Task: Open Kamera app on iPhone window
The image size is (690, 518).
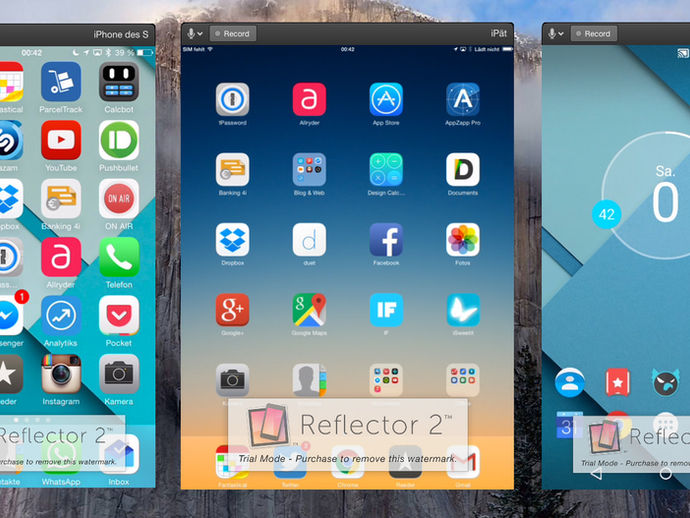Action: click(x=119, y=374)
